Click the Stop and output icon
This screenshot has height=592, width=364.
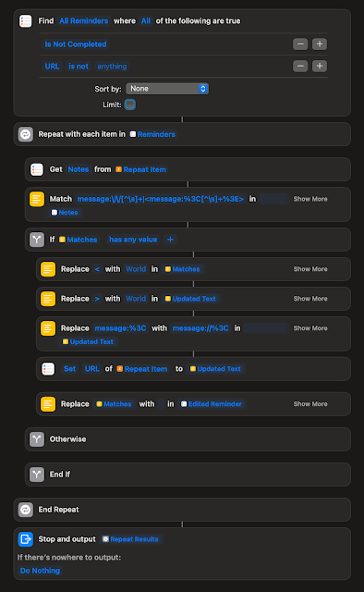26,539
